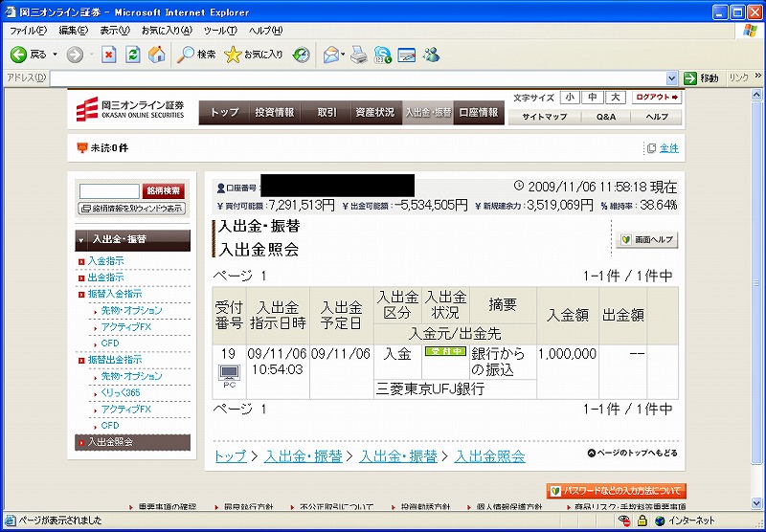Select medium text size 中
Viewport: 766px width, 532px height.
593,98
